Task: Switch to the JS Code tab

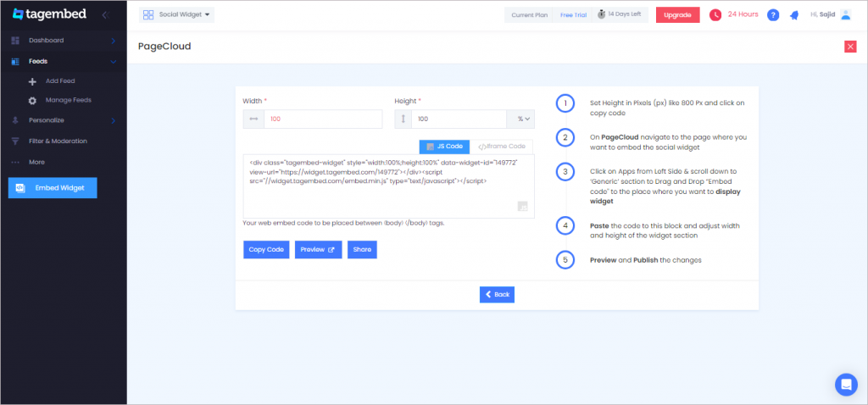Action: (444, 147)
